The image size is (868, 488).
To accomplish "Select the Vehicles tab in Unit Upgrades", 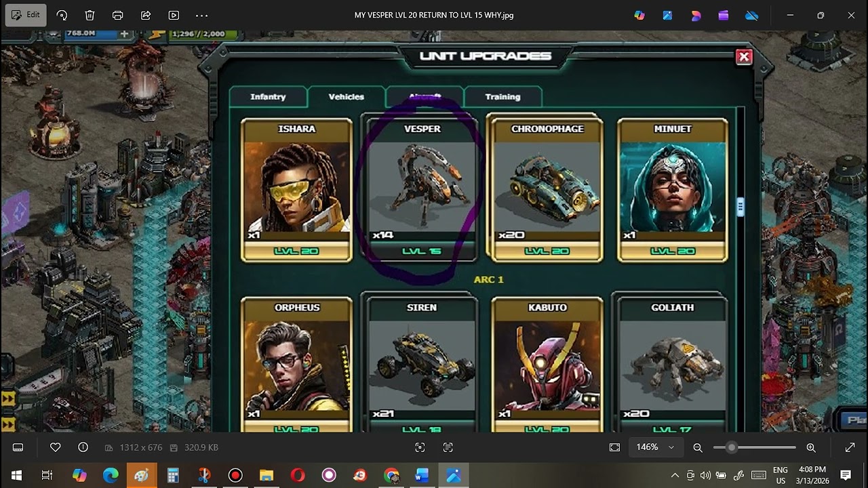I will tap(347, 97).
